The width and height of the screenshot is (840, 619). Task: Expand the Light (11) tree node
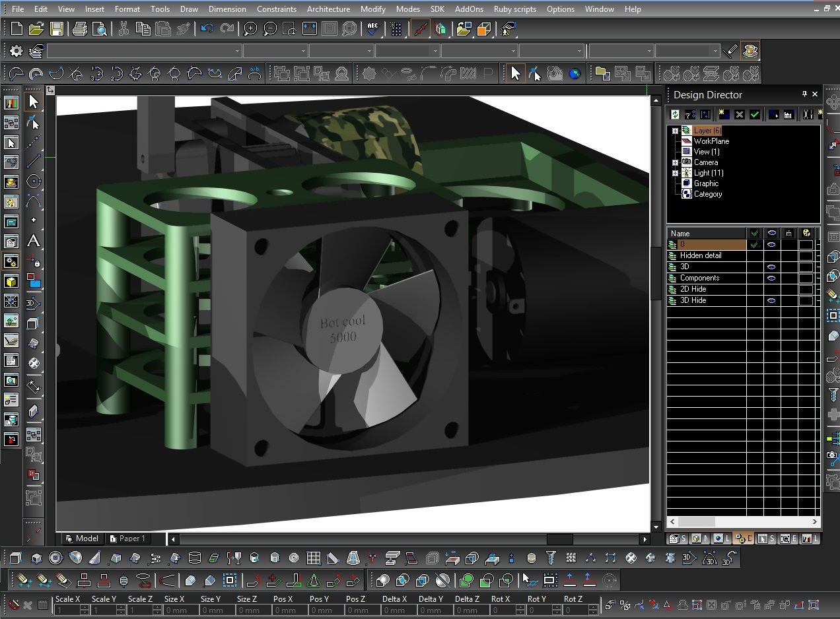[x=675, y=174]
